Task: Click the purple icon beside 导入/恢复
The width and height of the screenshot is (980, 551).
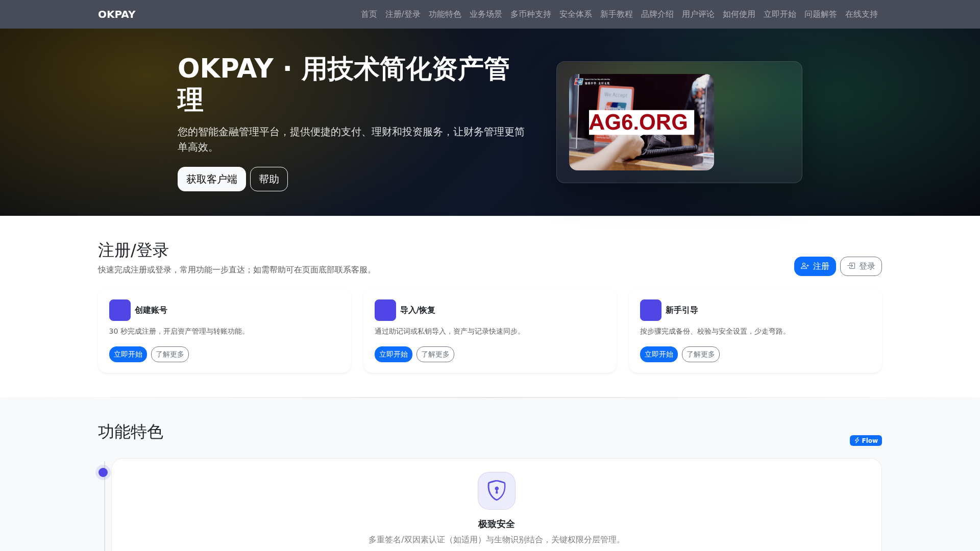Action: click(385, 310)
